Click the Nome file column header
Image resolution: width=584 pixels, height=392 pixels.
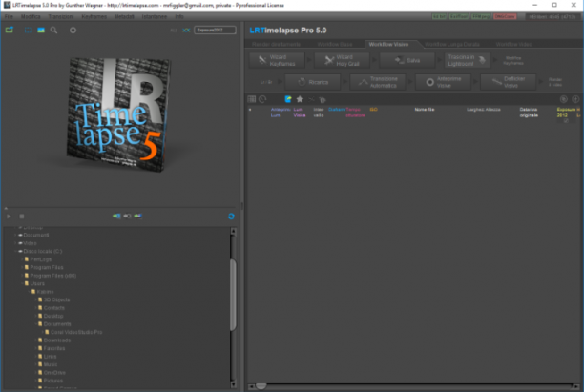(x=425, y=110)
